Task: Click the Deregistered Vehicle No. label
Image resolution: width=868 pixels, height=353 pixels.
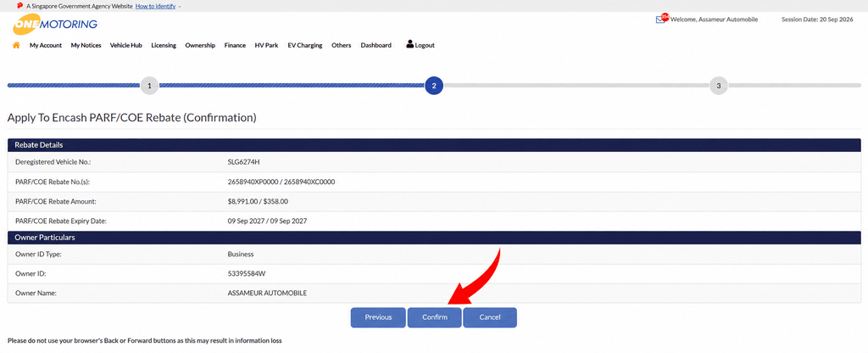Action: (53, 162)
